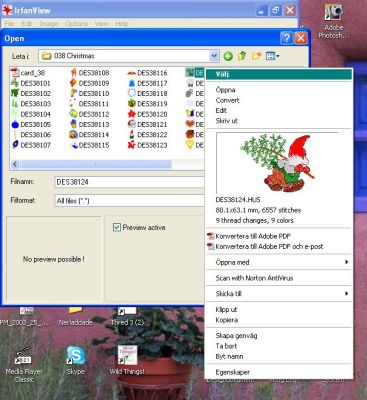367x400 pixels.
Task: Expand the Leta i folder dropdown
Action: tap(214, 56)
